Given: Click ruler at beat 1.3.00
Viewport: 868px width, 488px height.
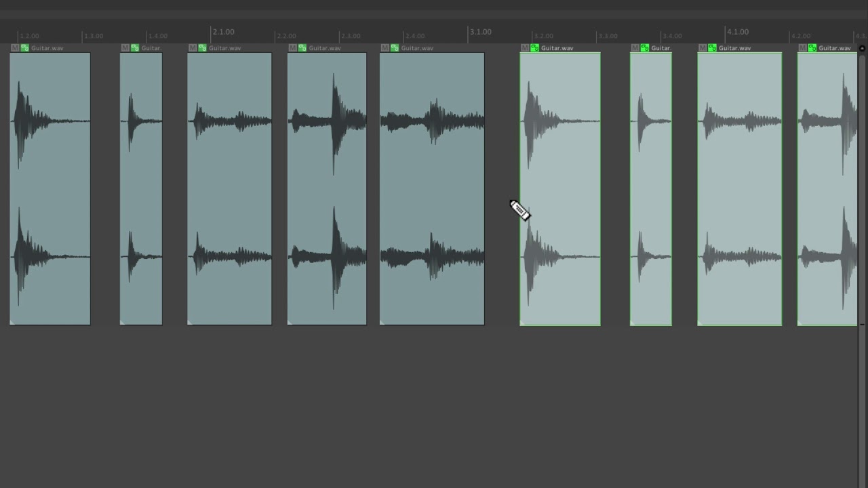Looking at the screenshot, I should 93,36.
